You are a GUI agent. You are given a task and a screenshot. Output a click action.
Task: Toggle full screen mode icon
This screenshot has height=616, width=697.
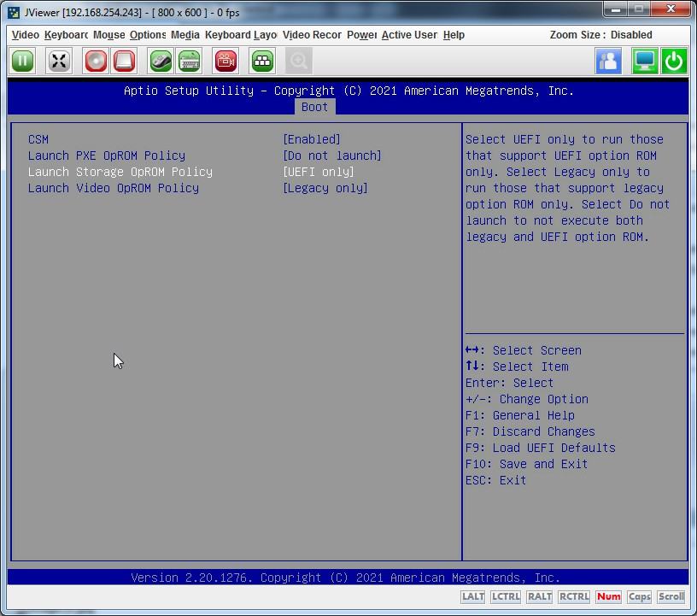click(x=59, y=61)
